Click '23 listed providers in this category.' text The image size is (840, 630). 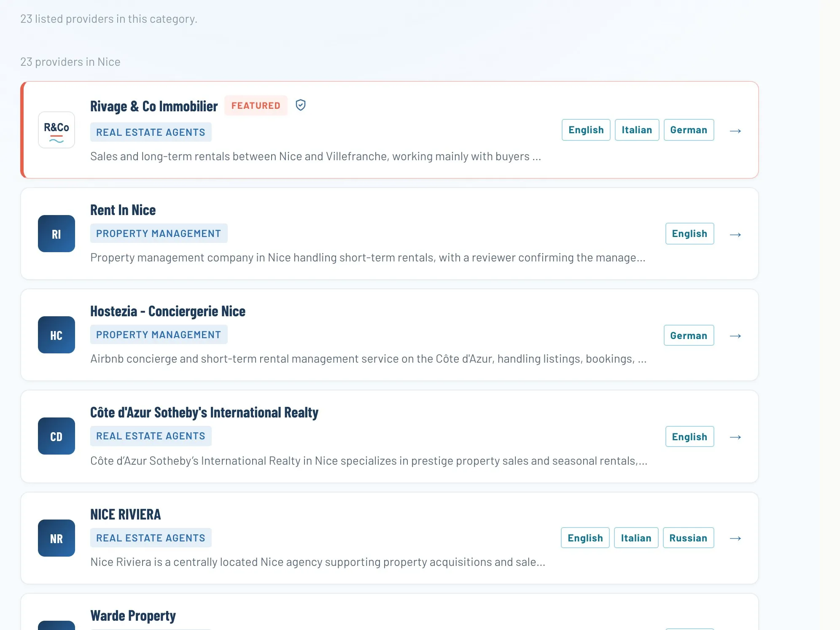pos(109,19)
